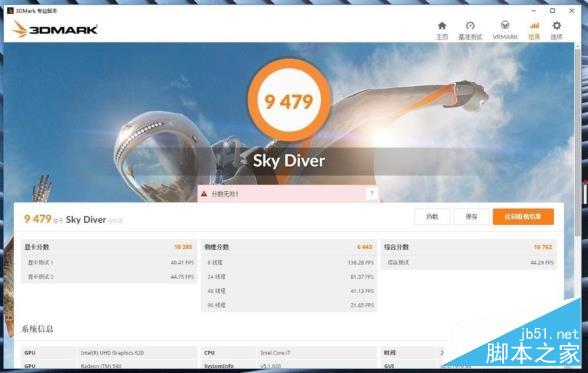Click the 48 线程 label
This screenshot has width=588, height=373.
[216, 291]
